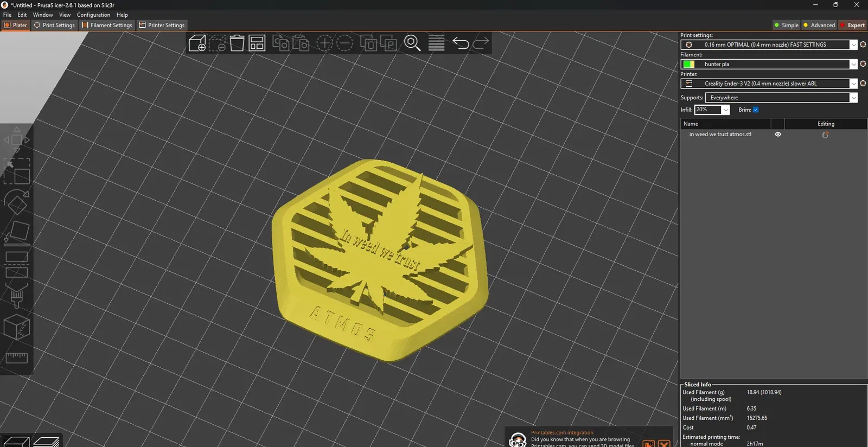Open the Printer Settings tab
Viewport: 868px width, 447px height.
(x=162, y=25)
